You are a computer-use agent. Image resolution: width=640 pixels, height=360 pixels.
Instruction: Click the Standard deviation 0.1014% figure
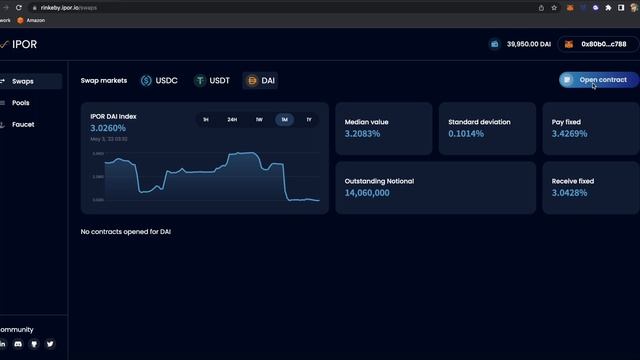click(466, 134)
